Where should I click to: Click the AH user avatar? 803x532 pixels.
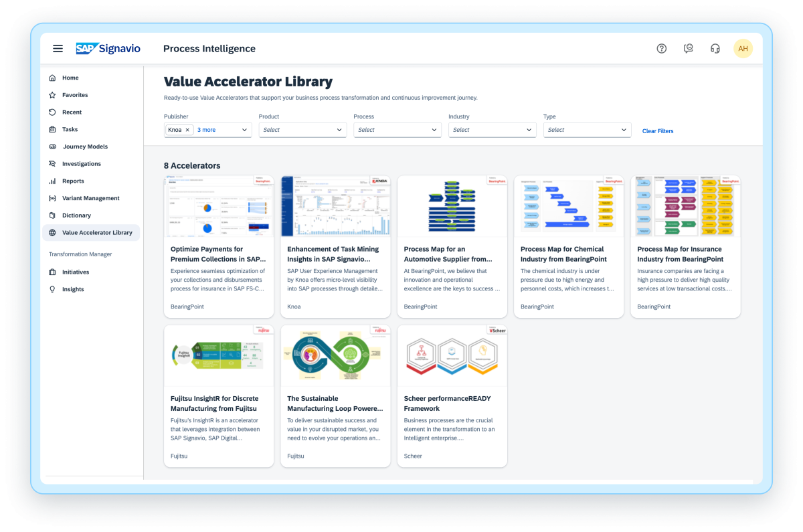tap(743, 48)
